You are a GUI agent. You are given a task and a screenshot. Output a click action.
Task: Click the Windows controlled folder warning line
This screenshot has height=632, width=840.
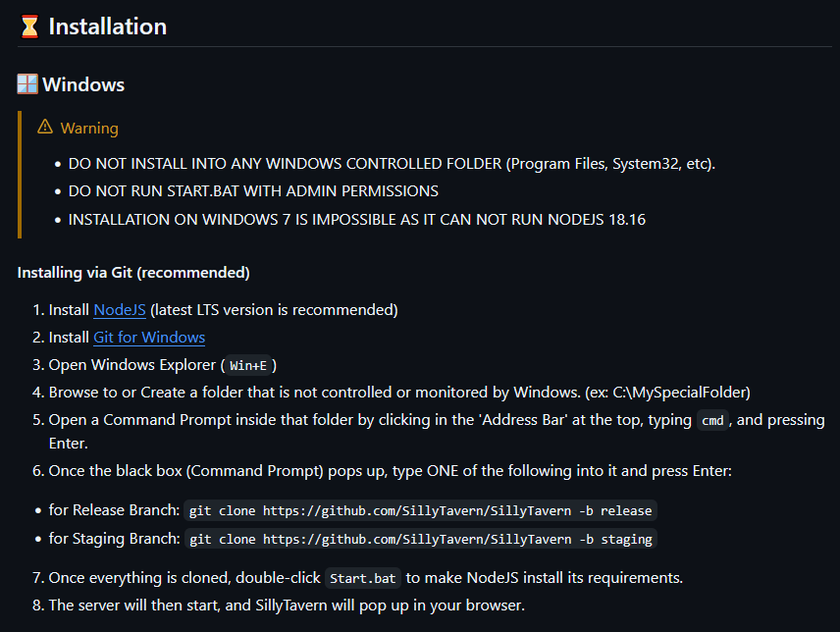(392, 163)
